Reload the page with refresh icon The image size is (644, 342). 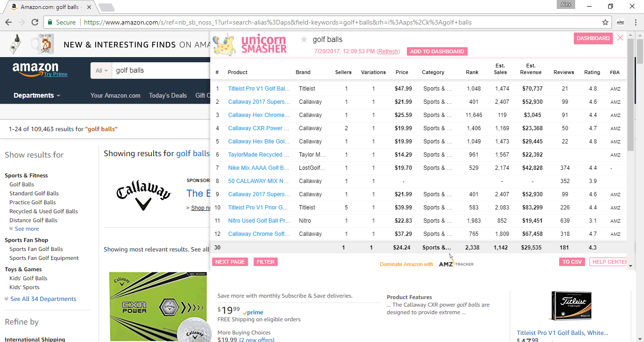pyautogui.click(x=35, y=22)
